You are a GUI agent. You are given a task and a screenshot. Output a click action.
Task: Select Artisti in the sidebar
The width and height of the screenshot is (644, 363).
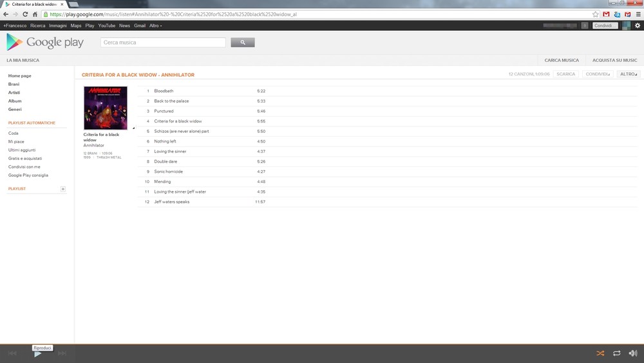(14, 93)
